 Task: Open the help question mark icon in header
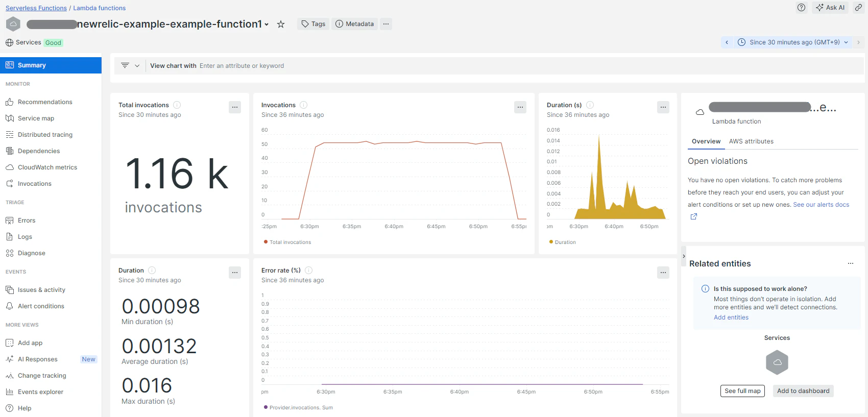[802, 8]
